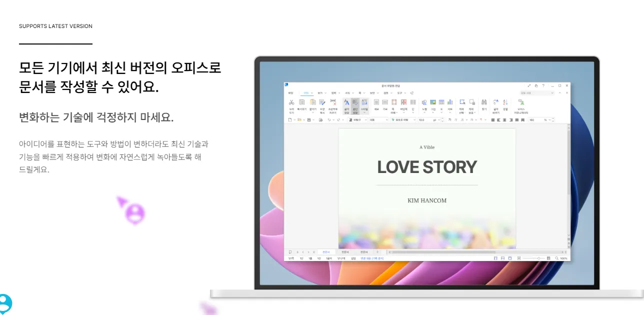Image resolution: width=644 pixels, height=315 pixels.
Task: Toggle italic text formatting
Action: coord(456,119)
